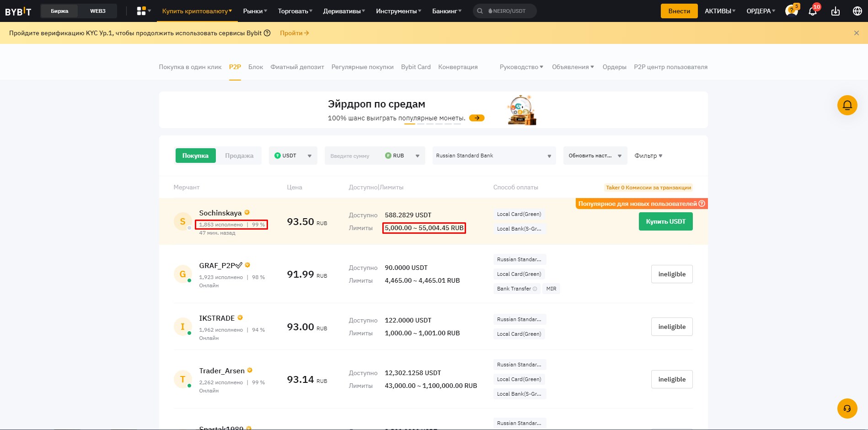Click the Внести button
This screenshot has height=430, width=868.
pos(679,11)
